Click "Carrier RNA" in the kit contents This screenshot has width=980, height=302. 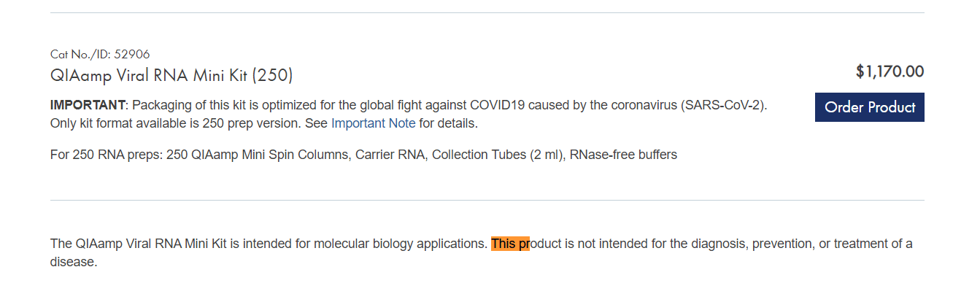[x=390, y=155]
